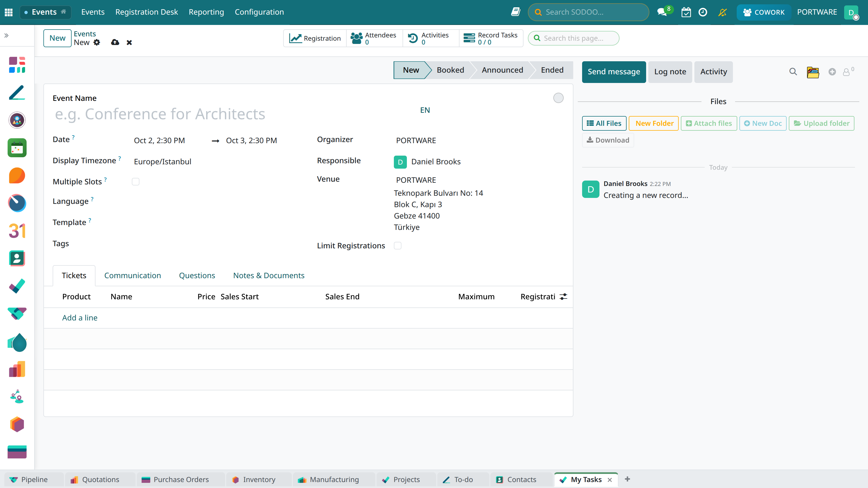Toggle the kanban state circle
868x488 pixels.
point(558,98)
